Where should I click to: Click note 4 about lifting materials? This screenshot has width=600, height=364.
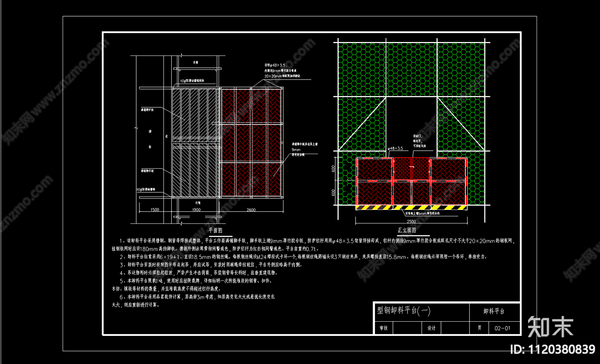click(x=198, y=273)
